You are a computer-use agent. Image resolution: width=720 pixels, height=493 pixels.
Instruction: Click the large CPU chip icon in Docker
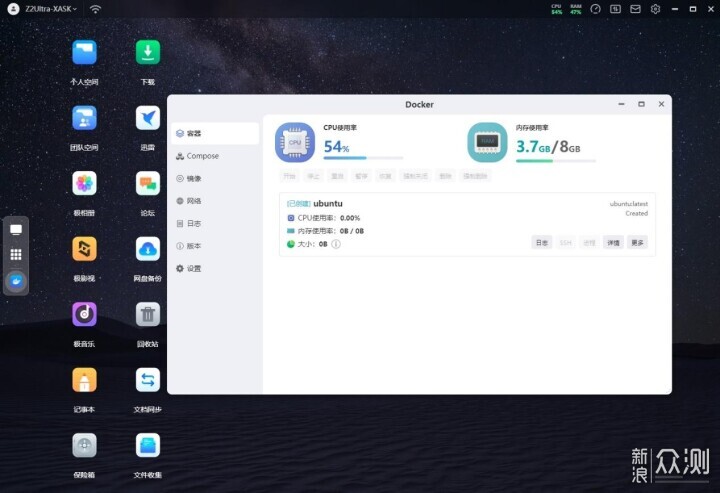click(295, 143)
